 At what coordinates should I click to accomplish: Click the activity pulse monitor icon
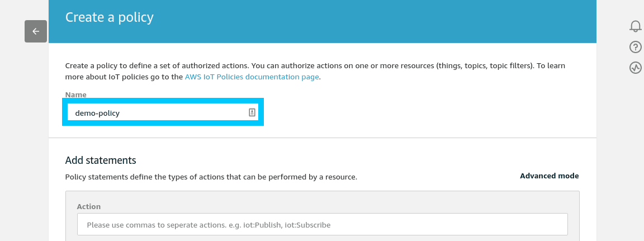635,68
